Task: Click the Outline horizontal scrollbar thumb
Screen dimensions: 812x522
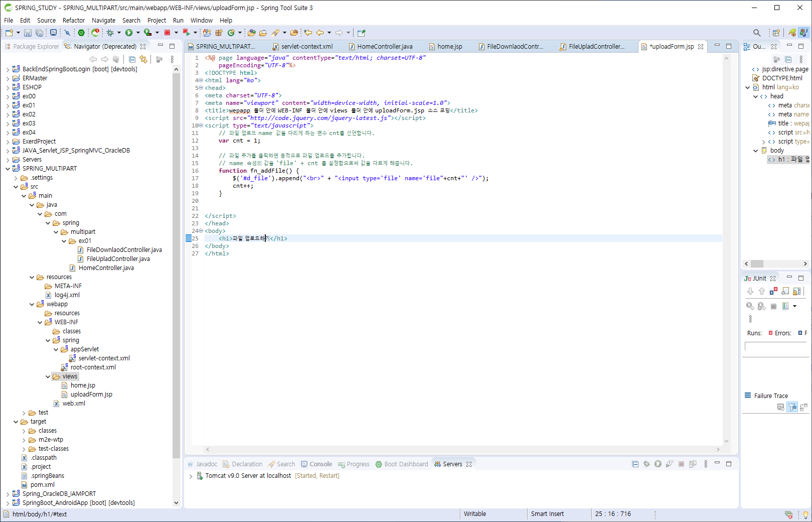Action: coord(757,264)
